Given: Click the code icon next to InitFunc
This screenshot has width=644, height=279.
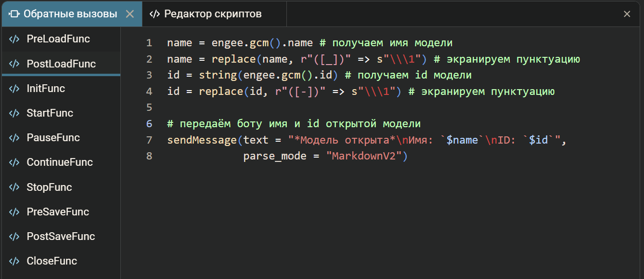Looking at the screenshot, I should 14,89.
